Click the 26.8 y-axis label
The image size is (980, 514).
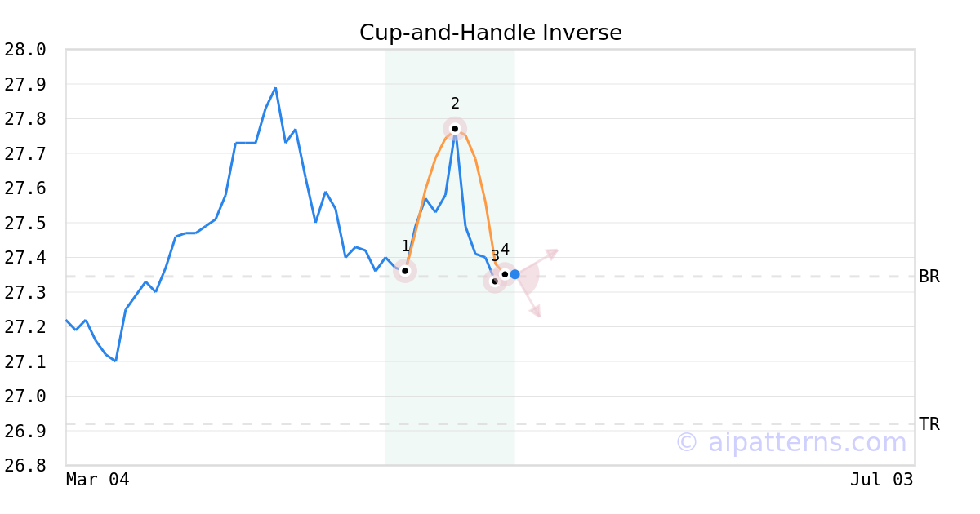coord(25,466)
